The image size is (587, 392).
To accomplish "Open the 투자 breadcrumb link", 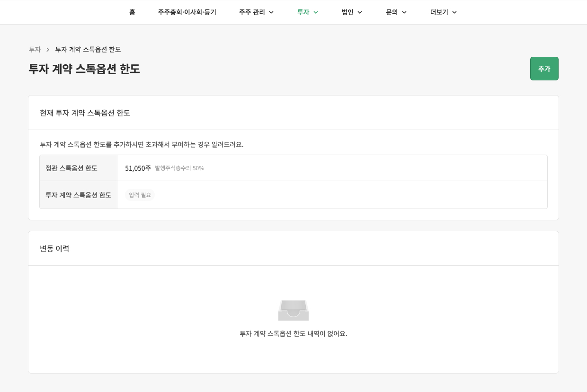I will click(35, 49).
